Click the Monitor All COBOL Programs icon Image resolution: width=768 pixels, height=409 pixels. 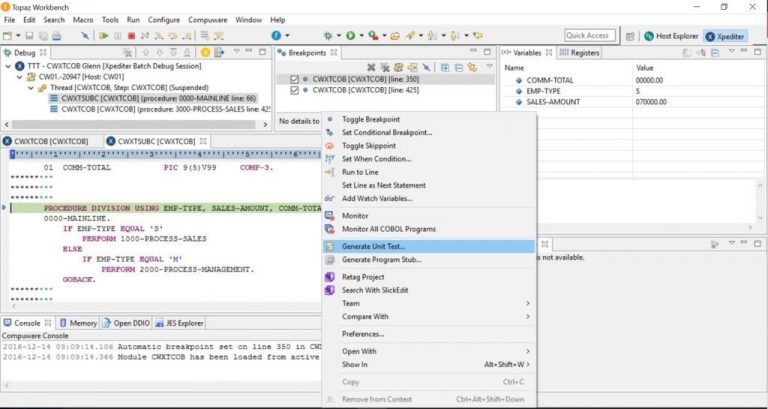coord(329,229)
